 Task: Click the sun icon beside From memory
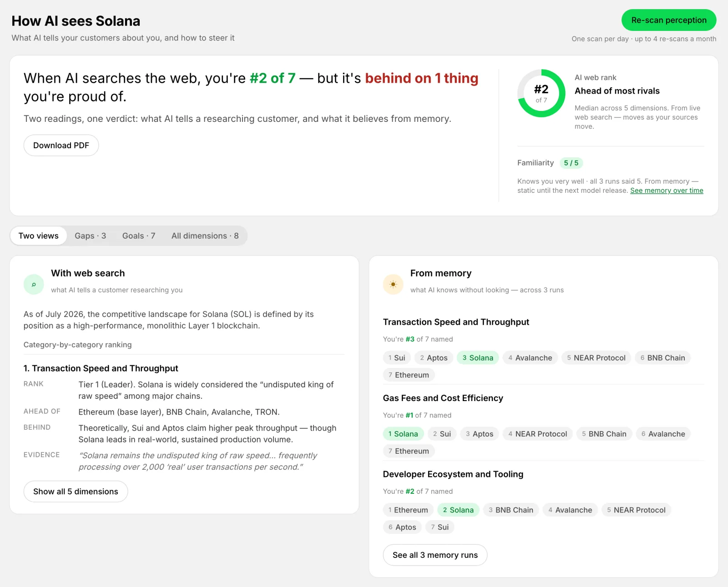(393, 285)
